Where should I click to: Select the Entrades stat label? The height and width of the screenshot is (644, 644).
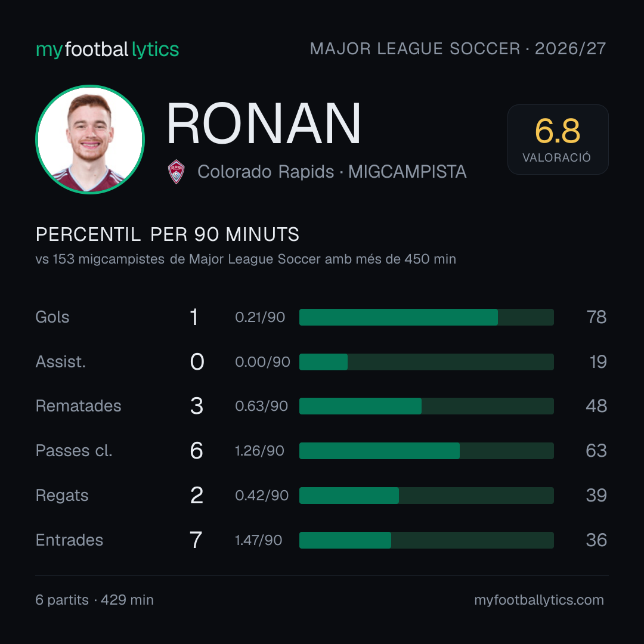coord(69,540)
